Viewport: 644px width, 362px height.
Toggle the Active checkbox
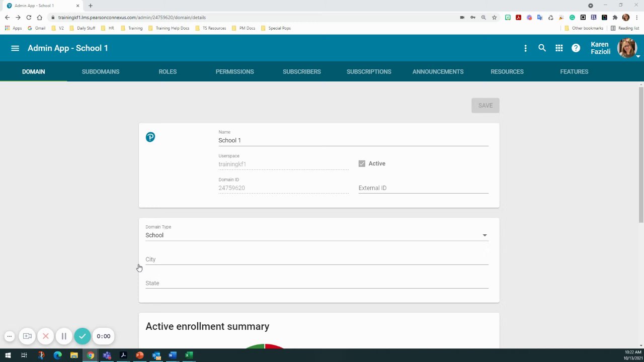coord(362,163)
